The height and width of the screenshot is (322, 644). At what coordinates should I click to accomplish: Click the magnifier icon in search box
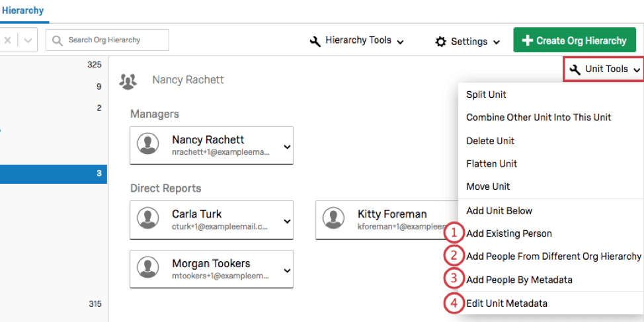pos(58,40)
